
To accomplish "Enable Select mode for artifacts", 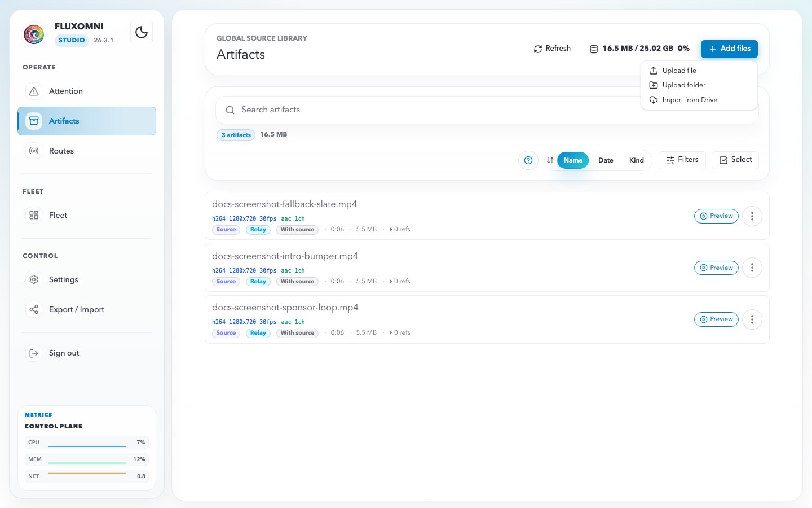I will (x=735, y=160).
